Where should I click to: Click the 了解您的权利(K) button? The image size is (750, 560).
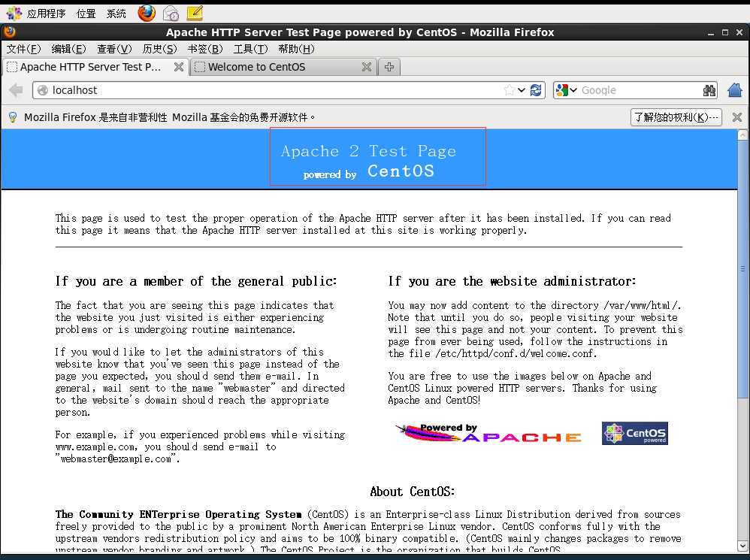(676, 117)
